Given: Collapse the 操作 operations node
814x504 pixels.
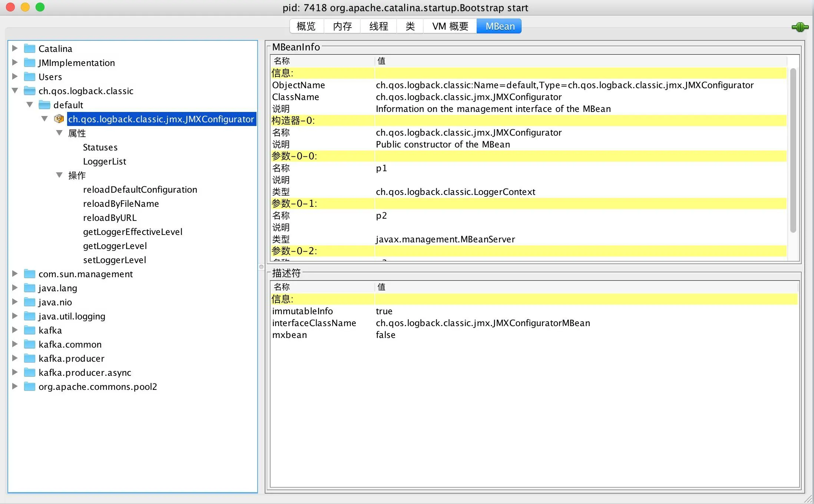Looking at the screenshot, I should [59, 175].
